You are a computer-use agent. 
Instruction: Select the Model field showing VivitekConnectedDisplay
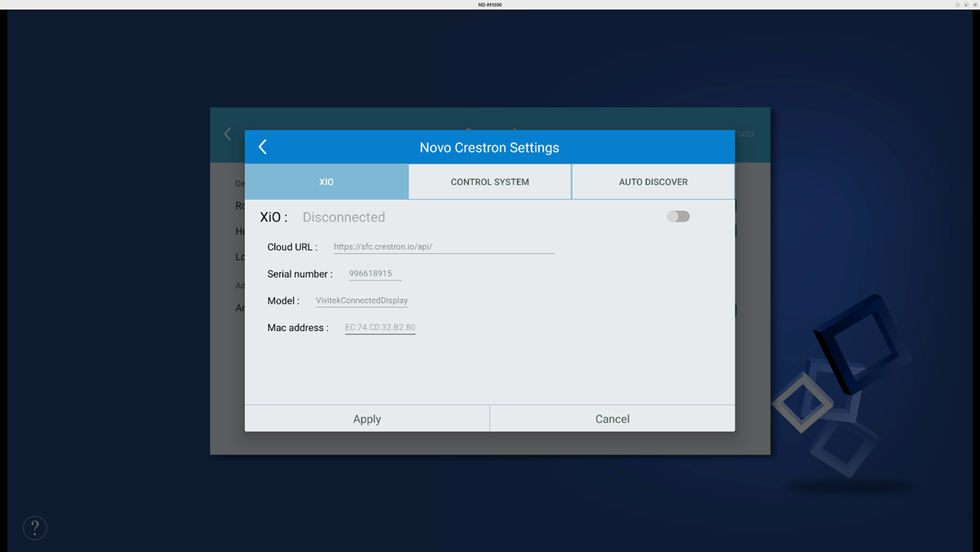point(361,300)
